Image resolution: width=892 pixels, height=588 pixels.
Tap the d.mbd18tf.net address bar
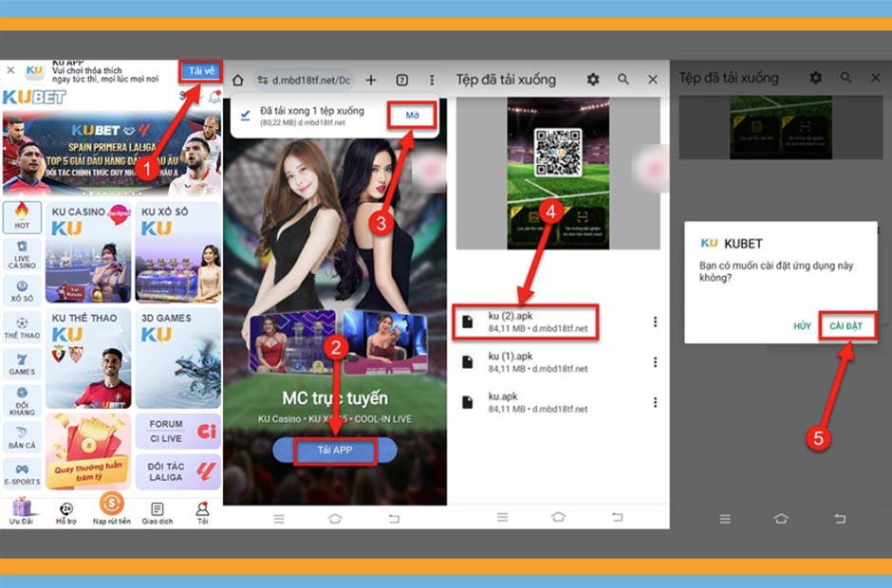click(x=304, y=81)
